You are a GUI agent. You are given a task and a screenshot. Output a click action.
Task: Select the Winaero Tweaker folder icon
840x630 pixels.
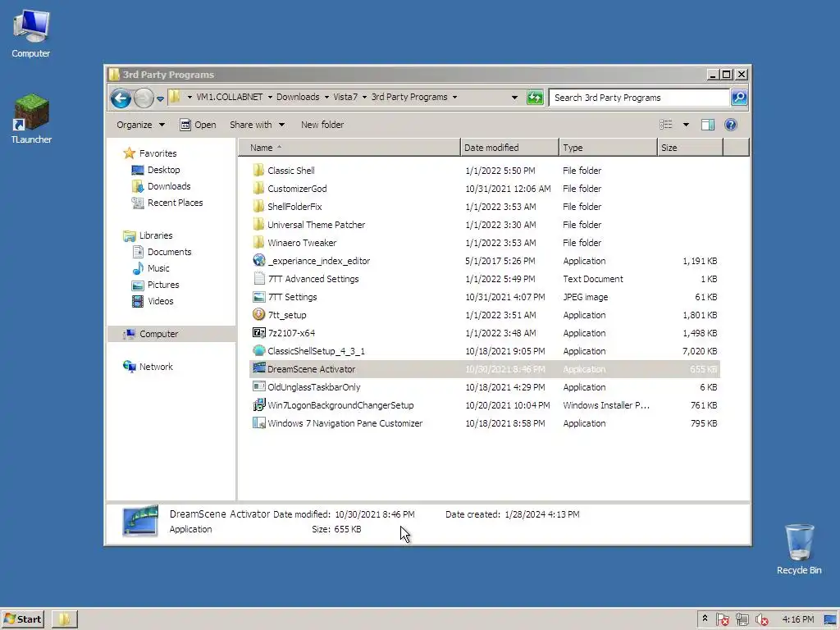tap(258, 243)
